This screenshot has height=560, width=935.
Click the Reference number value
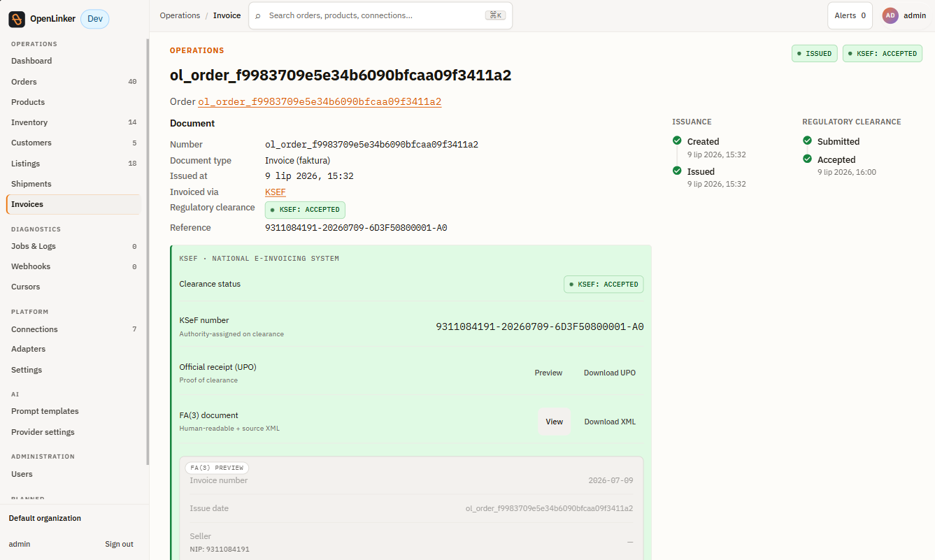(x=356, y=228)
